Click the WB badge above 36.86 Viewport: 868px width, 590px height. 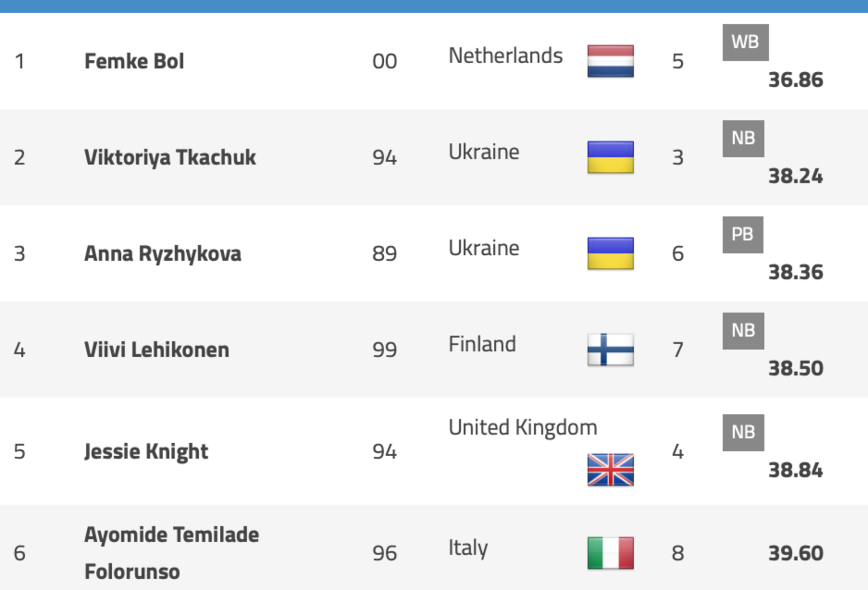pyautogui.click(x=745, y=42)
